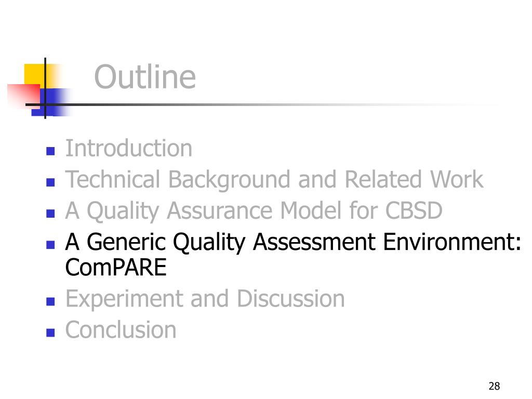The image size is (532, 399).
Task: Click the ComPARE text
Action: [x=116, y=268]
